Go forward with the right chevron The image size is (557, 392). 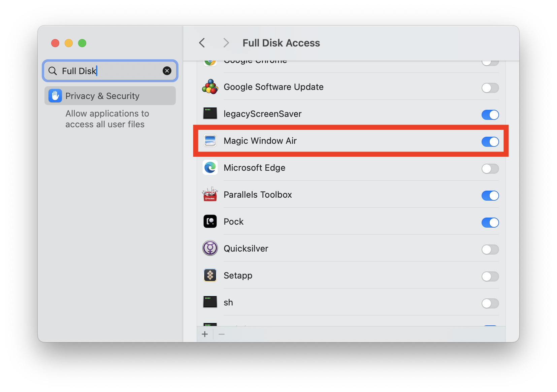226,43
